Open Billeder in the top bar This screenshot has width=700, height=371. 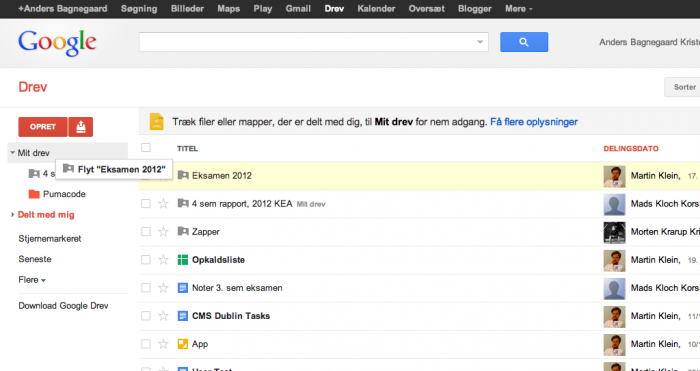[x=187, y=8]
